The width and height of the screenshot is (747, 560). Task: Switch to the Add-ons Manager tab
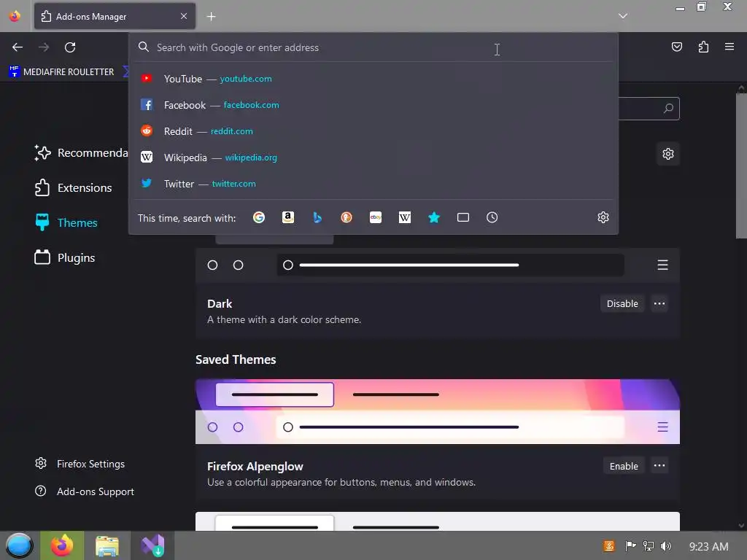point(115,16)
